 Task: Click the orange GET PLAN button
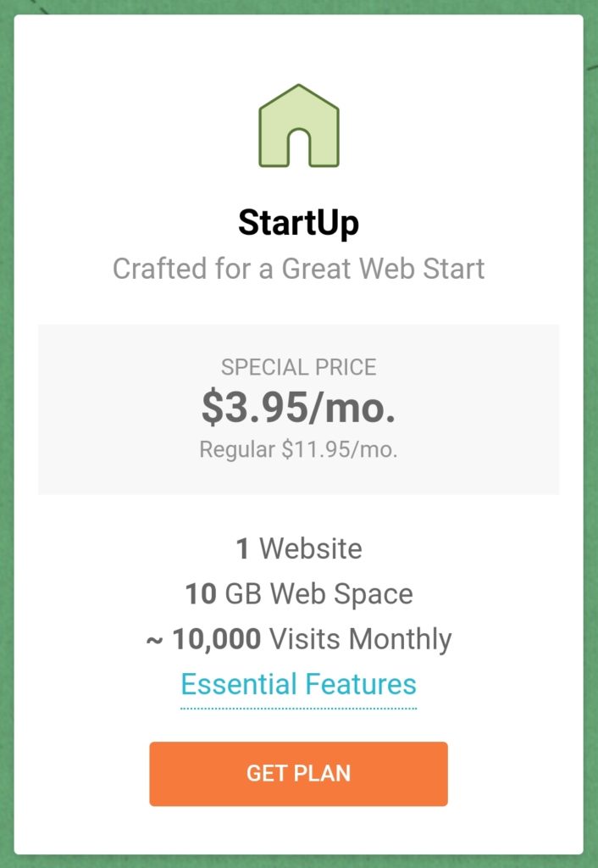[x=299, y=773]
